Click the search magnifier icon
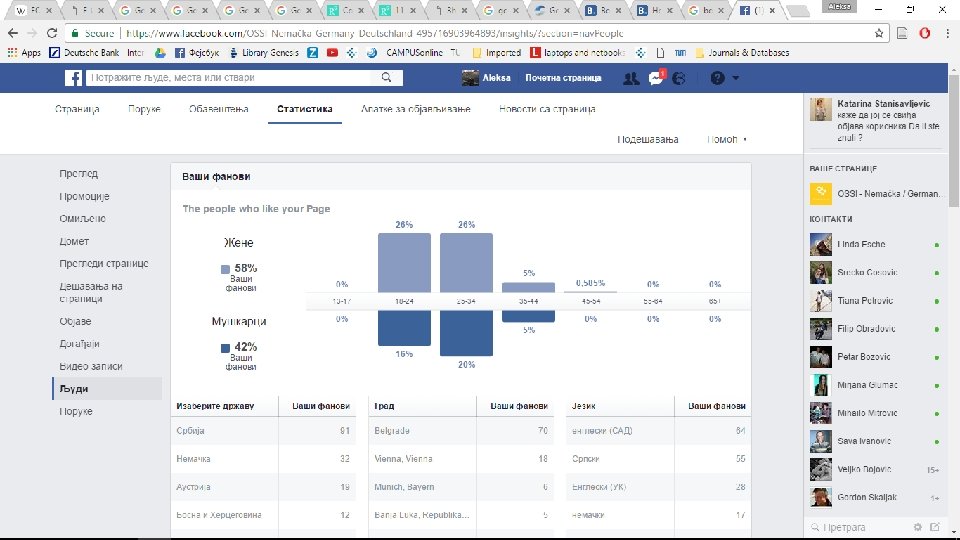 [386, 77]
